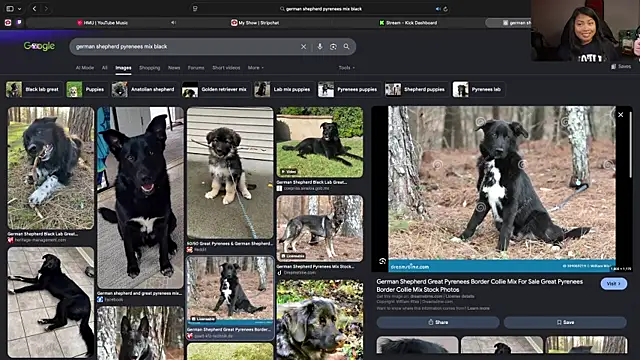
Task: Open the Forums tab
Action: [x=196, y=68]
